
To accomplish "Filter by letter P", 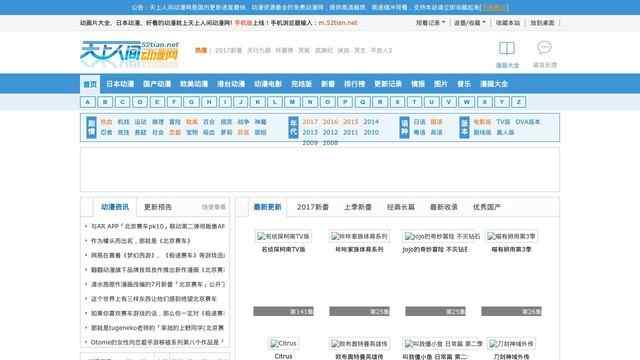I will point(345,102).
